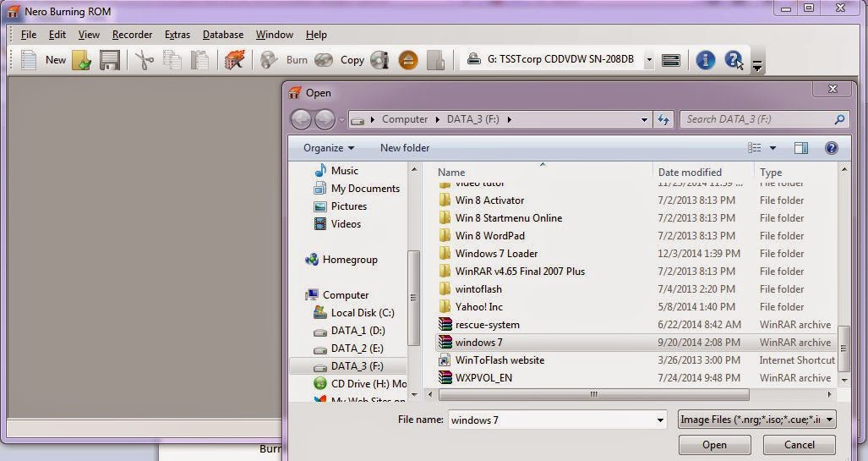Click the Copy documents toolbar icon
Image resolution: width=868 pixels, height=461 pixels.
(172, 60)
